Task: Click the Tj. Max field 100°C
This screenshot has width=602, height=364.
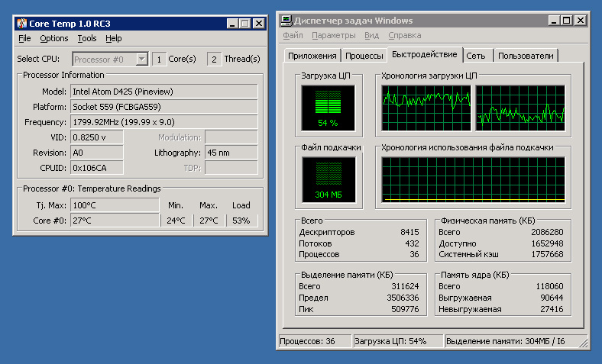Action: (115, 205)
